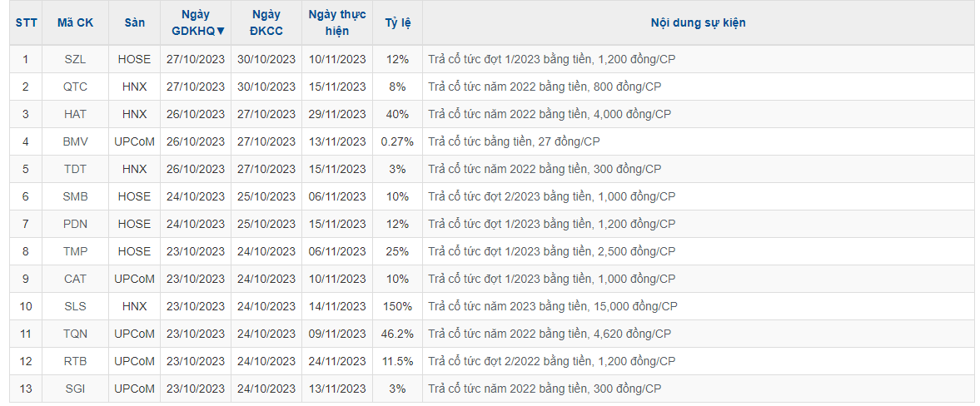Select the SGI row's 3% ratio cell
This screenshot has width=980, height=406.
click(x=397, y=389)
